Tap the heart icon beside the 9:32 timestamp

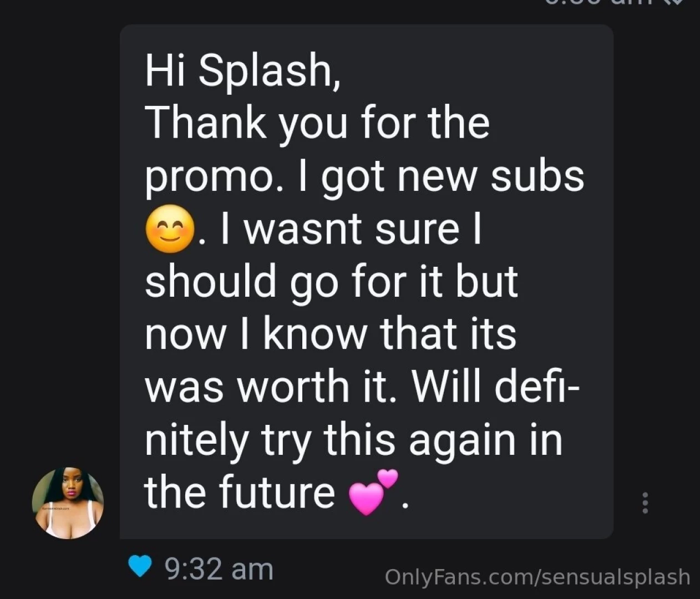click(x=140, y=567)
